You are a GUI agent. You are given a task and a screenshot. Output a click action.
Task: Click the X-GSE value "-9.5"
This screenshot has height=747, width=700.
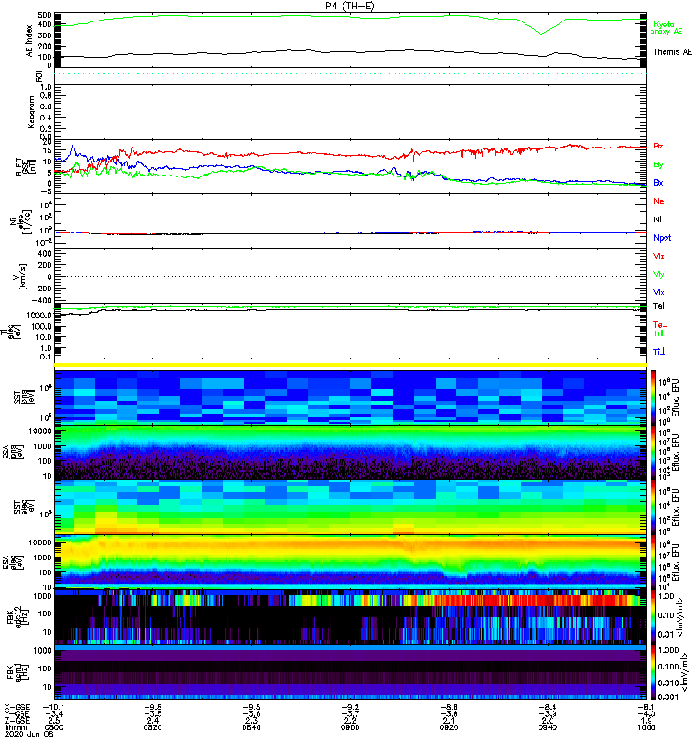251,707
